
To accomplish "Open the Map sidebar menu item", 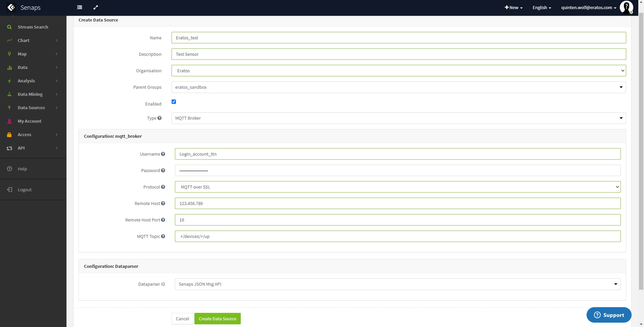I will pyautogui.click(x=33, y=54).
